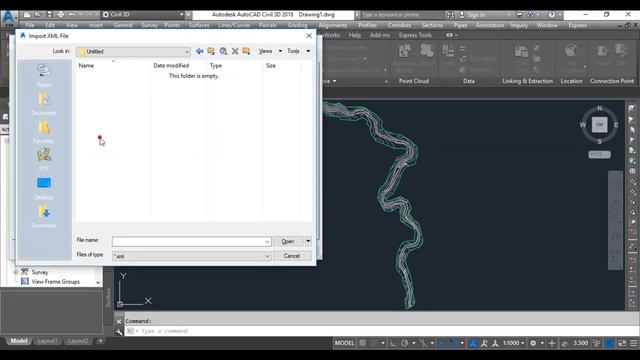
Task: Click the WCS label below ViewCube
Action: click(x=600, y=154)
